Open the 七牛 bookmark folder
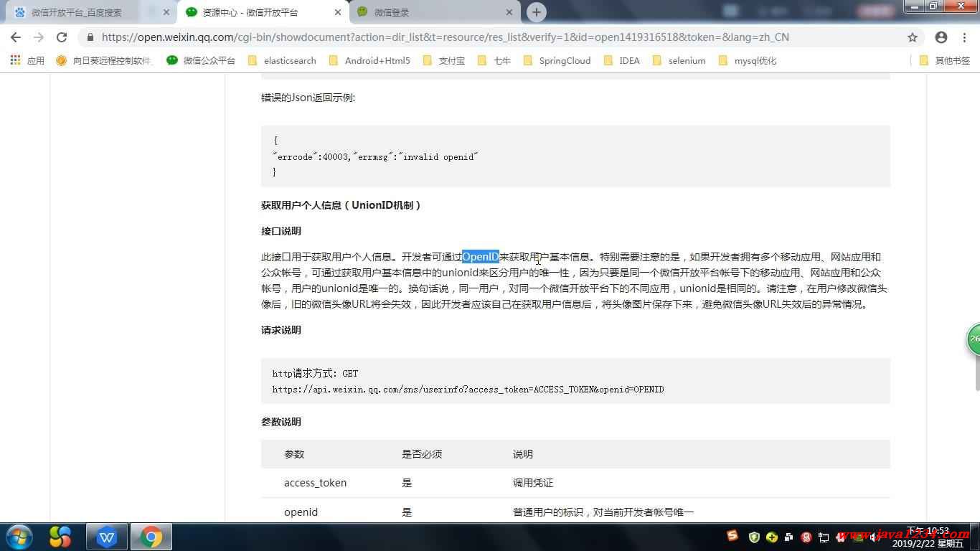Image resolution: width=980 pixels, height=551 pixels. (494, 60)
